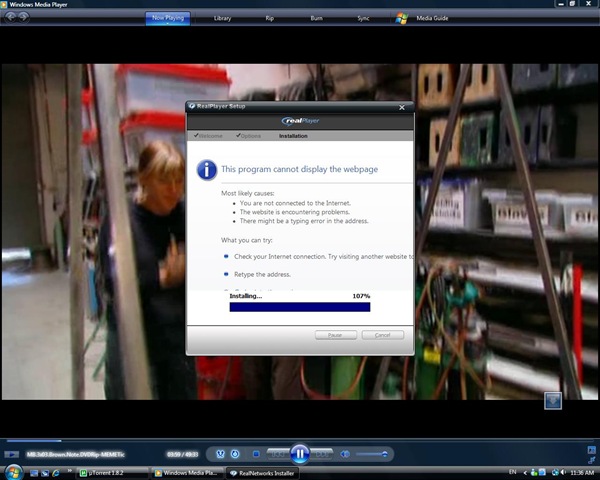The height and width of the screenshot is (480, 600).
Task: Pause playback with the big round button
Action: coord(300,454)
